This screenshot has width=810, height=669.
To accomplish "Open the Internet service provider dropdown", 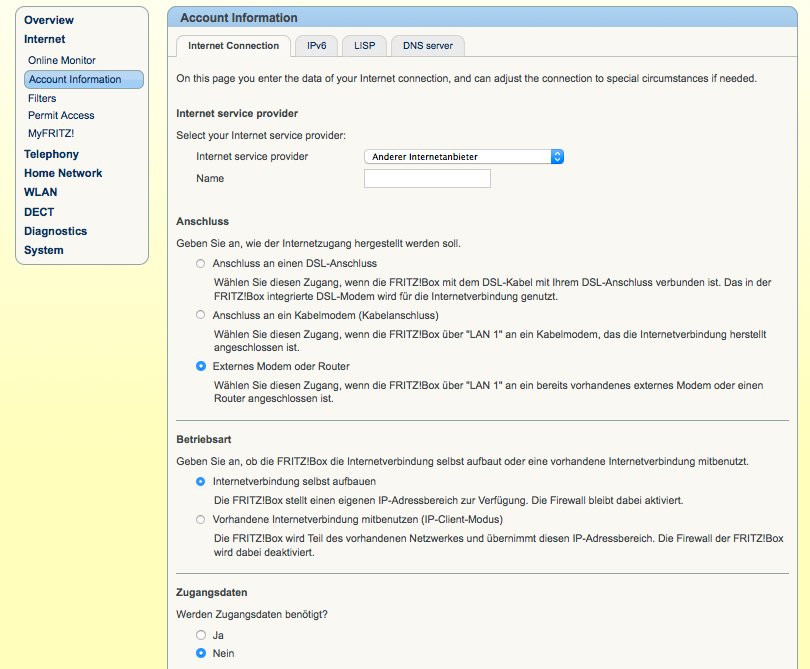I will (x=464, y=157).
